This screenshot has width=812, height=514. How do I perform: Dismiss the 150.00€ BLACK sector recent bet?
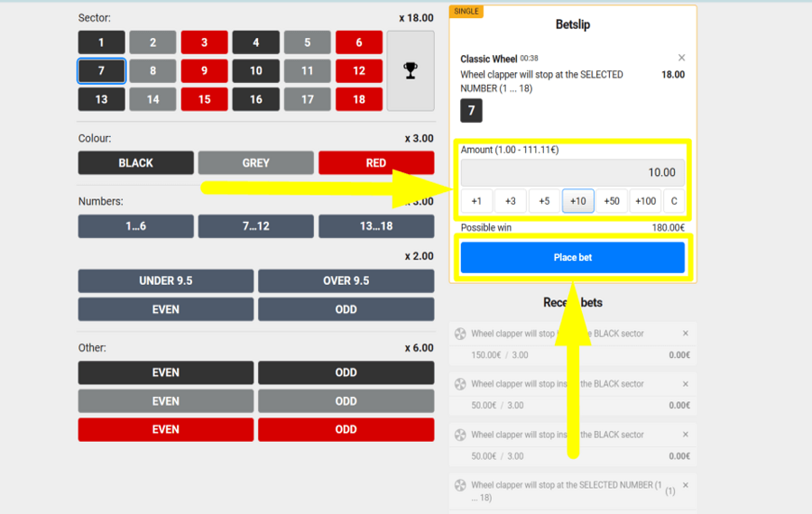click(685, 334)
